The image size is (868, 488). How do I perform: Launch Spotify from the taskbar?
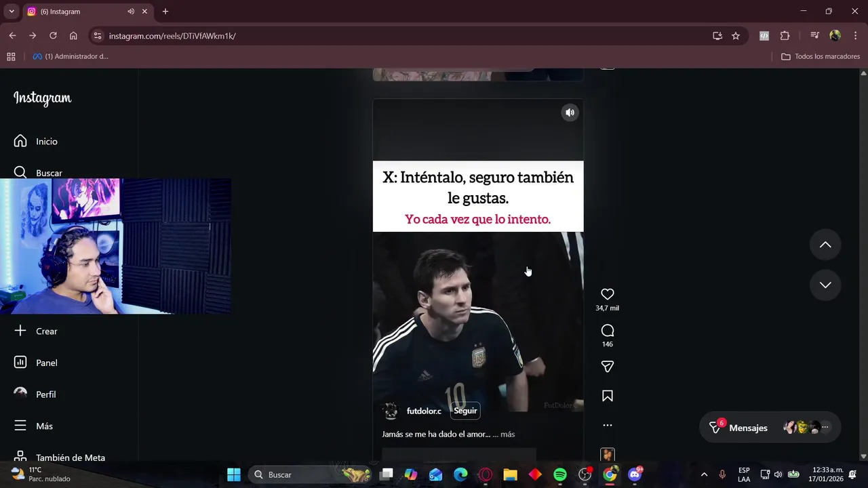coord(560,474)
